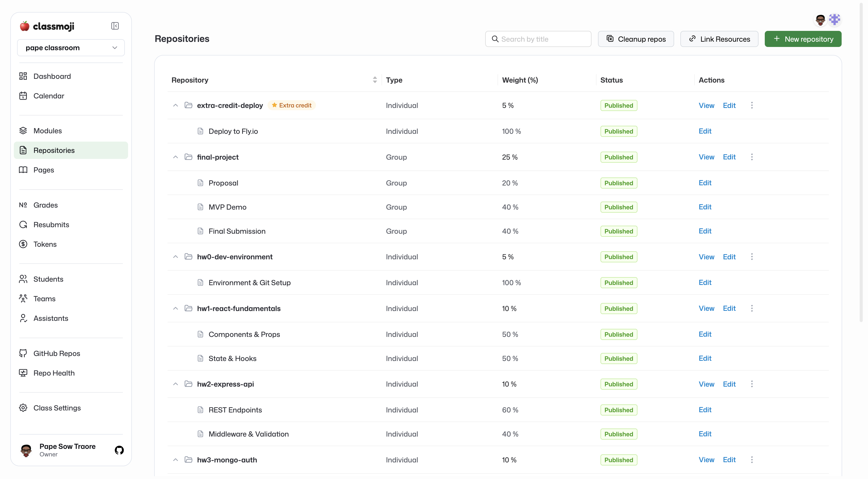Click the Teams icon in the sidebar
Screen dimensions: 868x479
[x=23, y=298]
